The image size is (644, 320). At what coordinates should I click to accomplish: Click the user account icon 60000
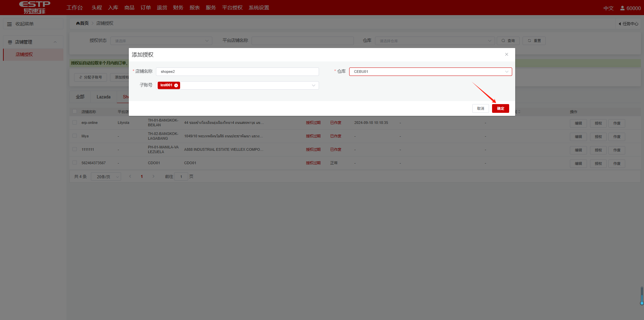[x=622, y=8]
